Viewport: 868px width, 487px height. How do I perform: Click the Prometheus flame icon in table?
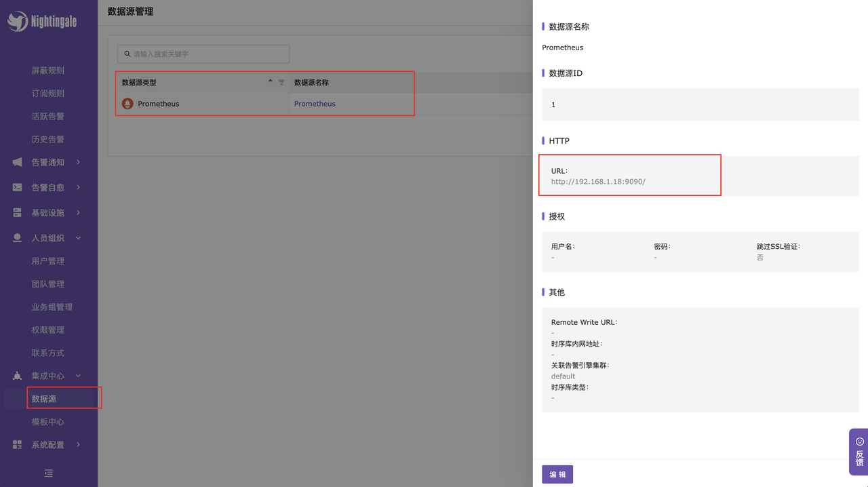coord(127,104)
